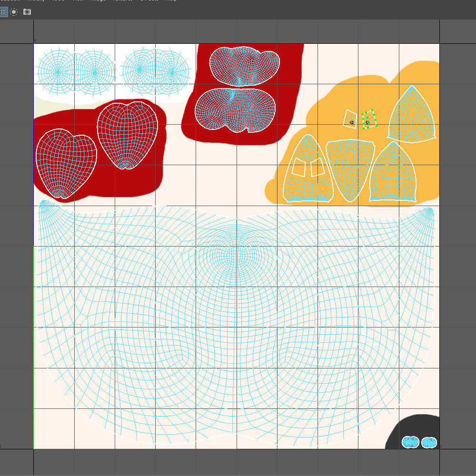
Task: Toggle the grid display icon
Action: tap(3, 12)
